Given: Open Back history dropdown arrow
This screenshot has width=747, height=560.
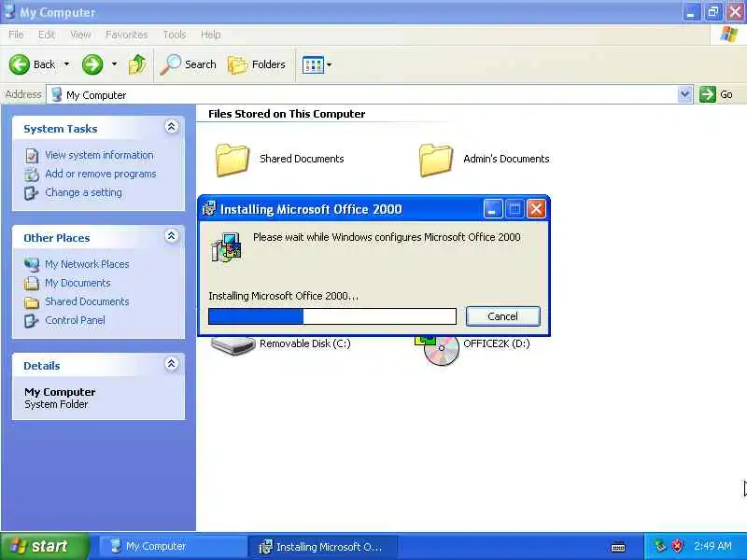Looking at the screenshot, I should [66, 63].
